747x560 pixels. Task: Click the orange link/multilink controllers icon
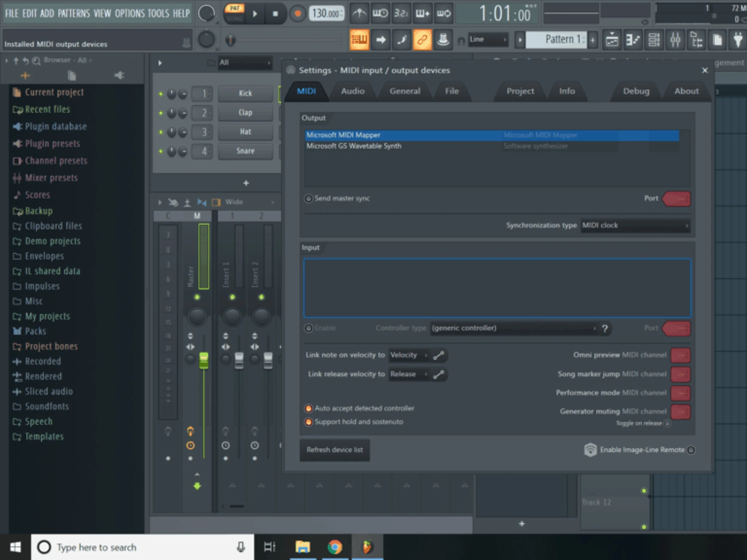click(422, 40)
